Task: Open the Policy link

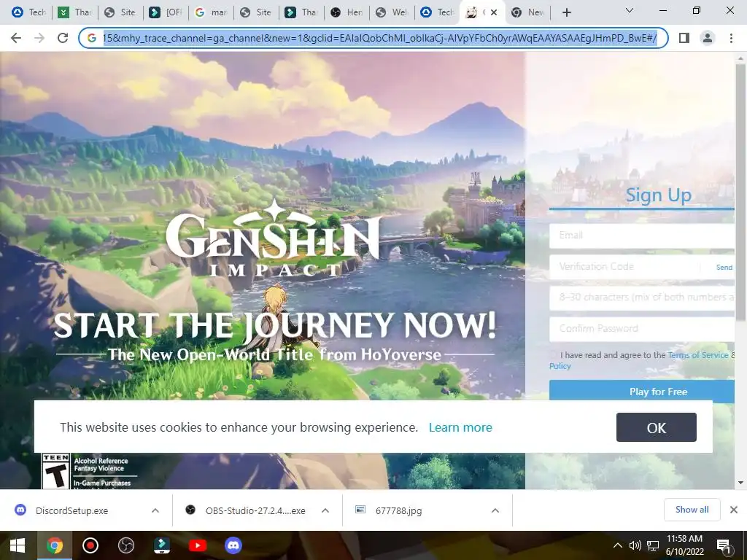Action: tap(560, 366)
